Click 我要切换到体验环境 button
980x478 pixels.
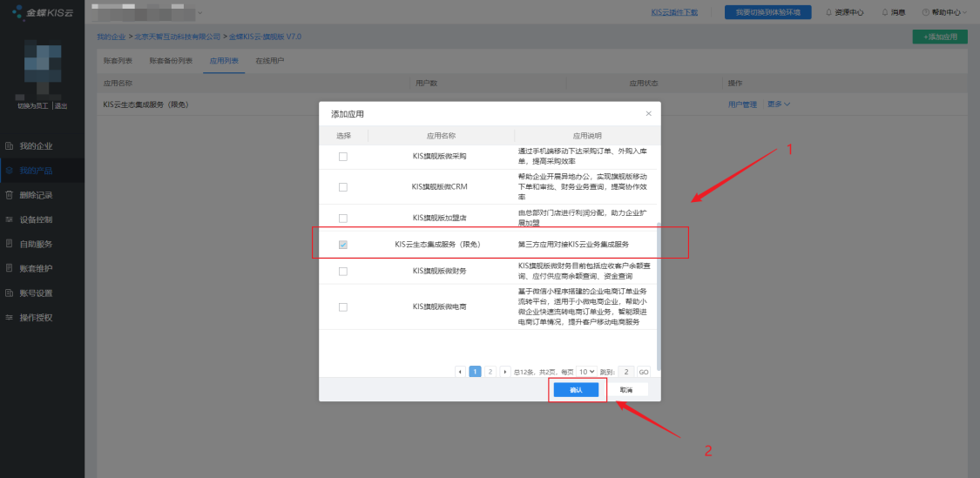point(767,12)
